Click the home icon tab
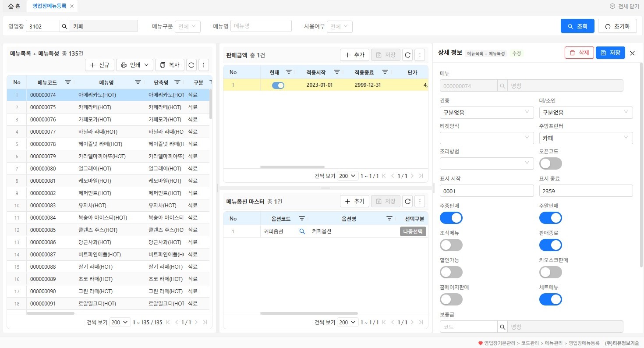644x348 pixels. click(14, 6)
